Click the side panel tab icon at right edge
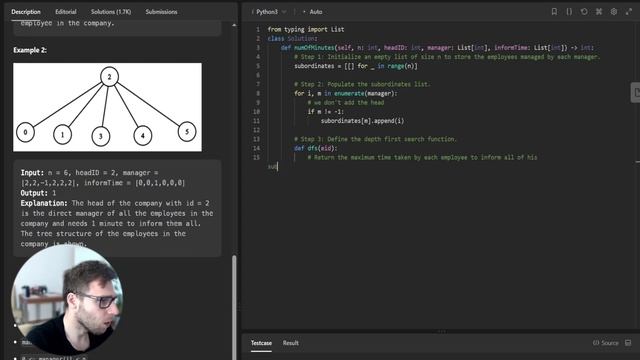 pos(636,93)
